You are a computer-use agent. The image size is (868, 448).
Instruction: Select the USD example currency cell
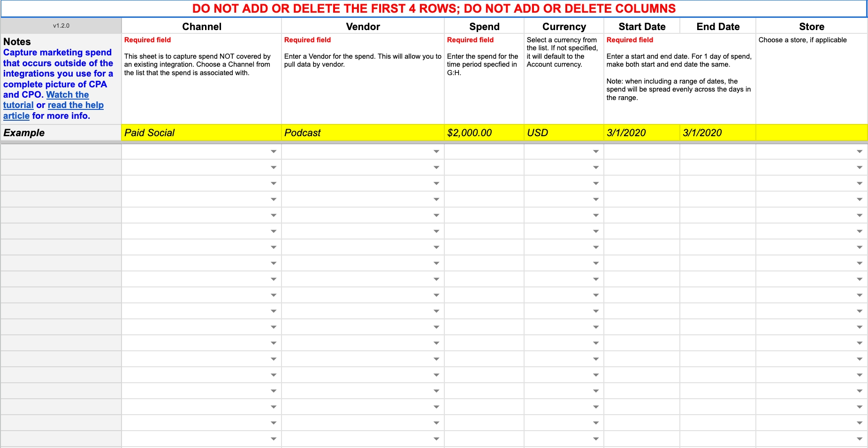click(x=563, y=133)
